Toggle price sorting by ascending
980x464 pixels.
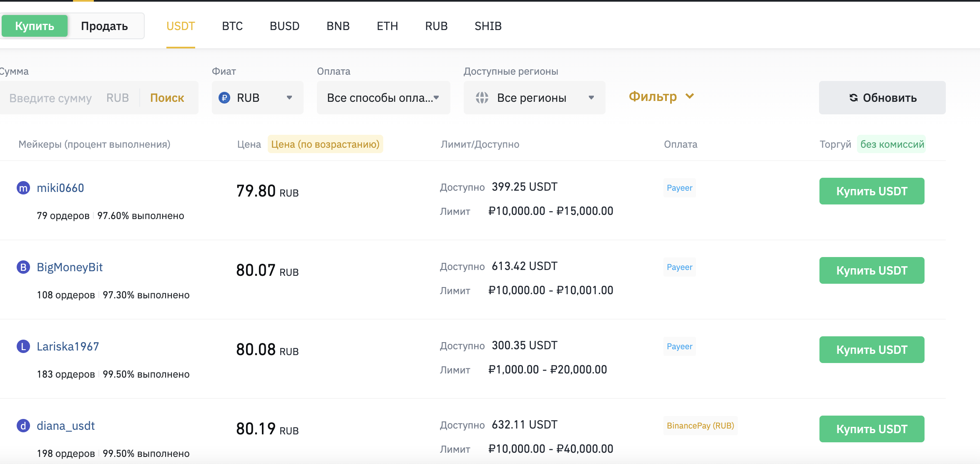click(x=325, y=144)
